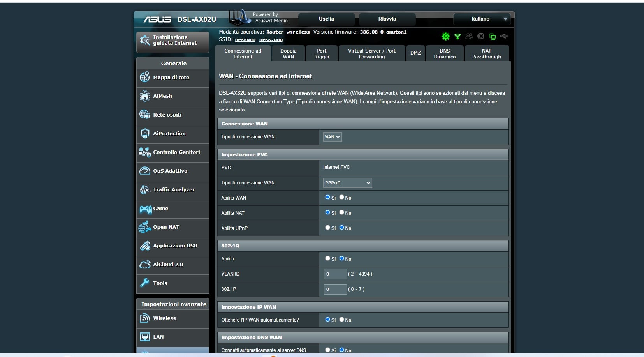
Task: Click the AiMesh sidebar icon
Action: [x=145, y=96]
